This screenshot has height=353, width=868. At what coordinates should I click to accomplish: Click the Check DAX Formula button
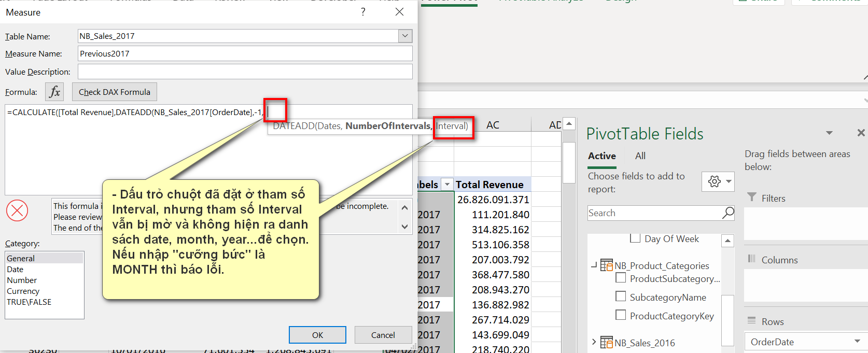click(x=115, y=92)
